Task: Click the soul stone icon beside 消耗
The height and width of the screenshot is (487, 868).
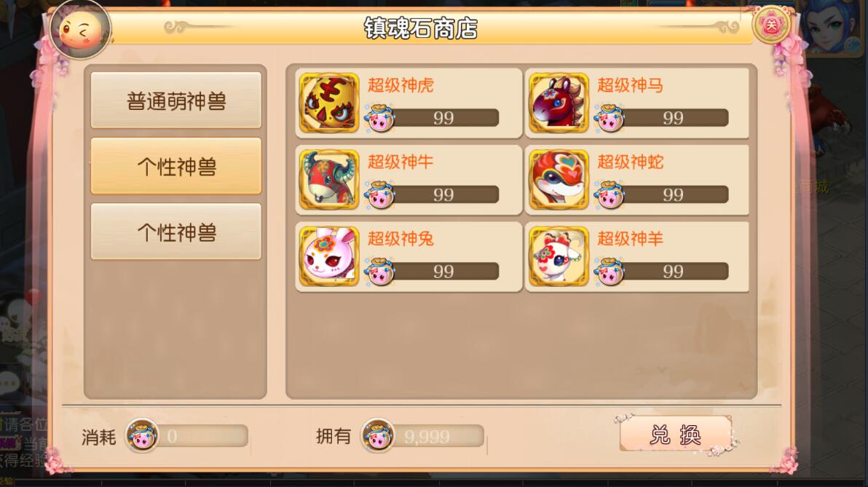Action: (142, 435)
